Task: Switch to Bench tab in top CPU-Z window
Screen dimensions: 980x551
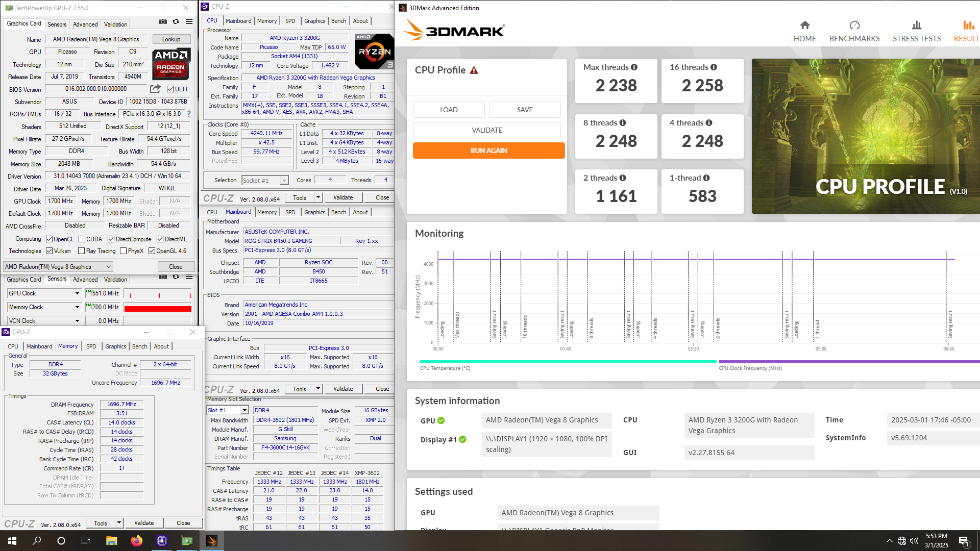Action: pos(338,21)
